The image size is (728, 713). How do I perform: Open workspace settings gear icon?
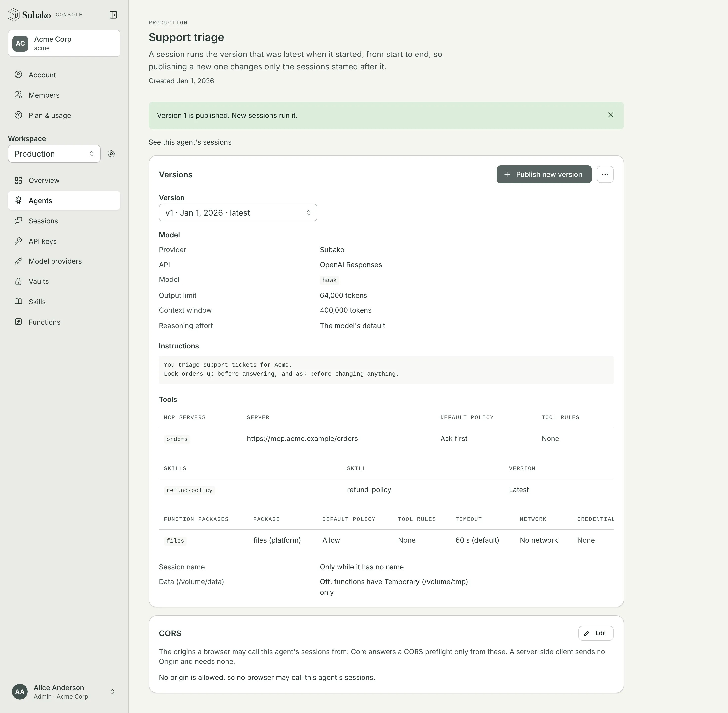[x=111, y=154]
